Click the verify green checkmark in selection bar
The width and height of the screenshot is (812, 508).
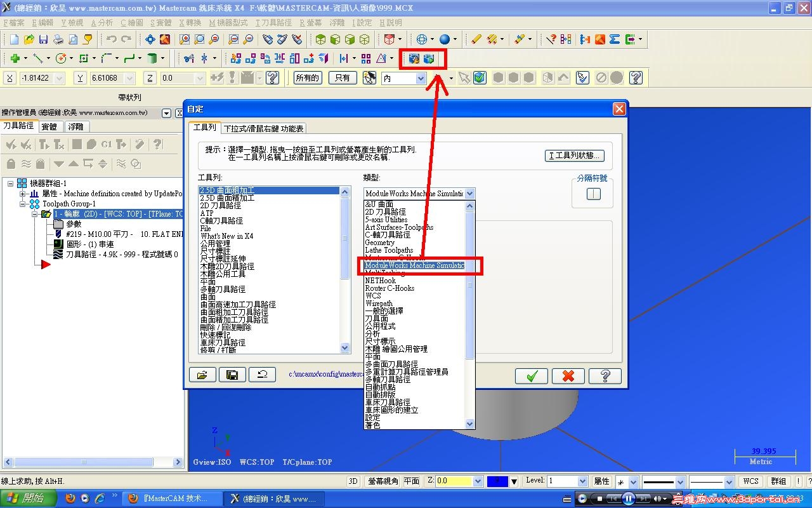pyautogui.click(x=480, y=78)
